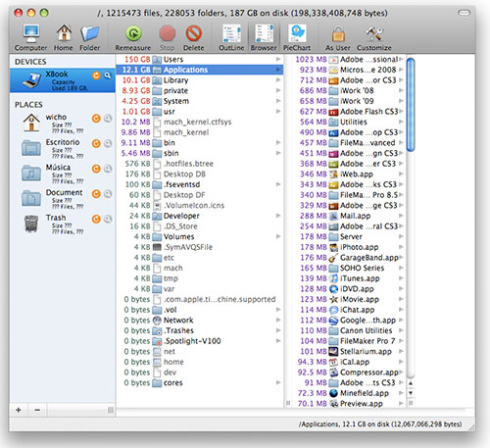Select the Trash place in the sidebar

[x=63, y=224]
